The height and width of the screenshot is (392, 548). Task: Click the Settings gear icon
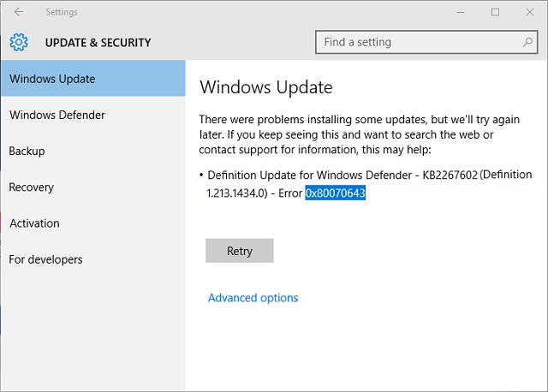pos(19,42)
